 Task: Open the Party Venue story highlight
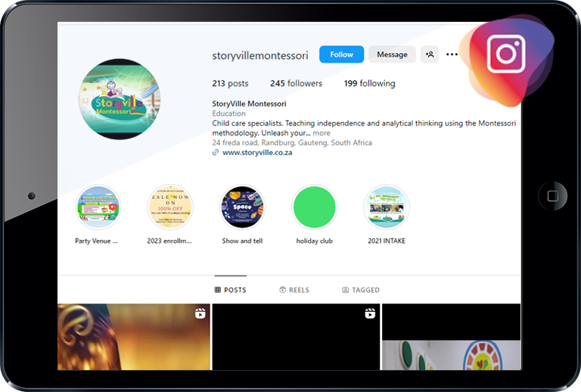(98, 207)
